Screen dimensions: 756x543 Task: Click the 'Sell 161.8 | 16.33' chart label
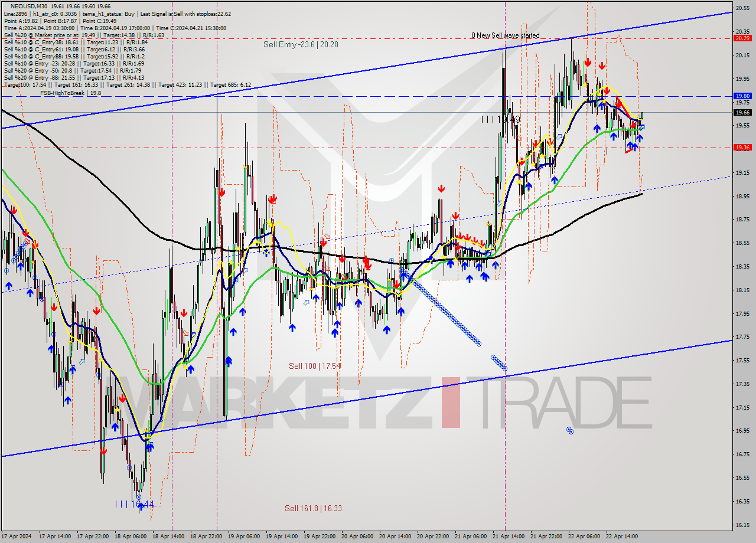point(313,508)
